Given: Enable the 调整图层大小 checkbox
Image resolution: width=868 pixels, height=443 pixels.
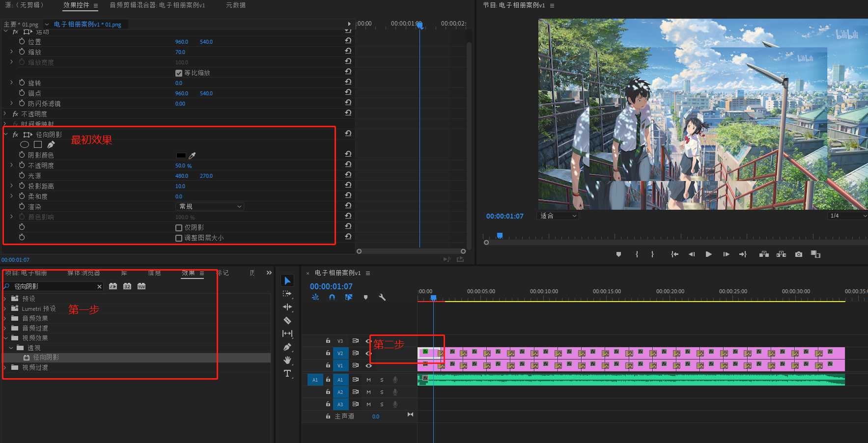Looking at the screenshot, I should point(179,238).
